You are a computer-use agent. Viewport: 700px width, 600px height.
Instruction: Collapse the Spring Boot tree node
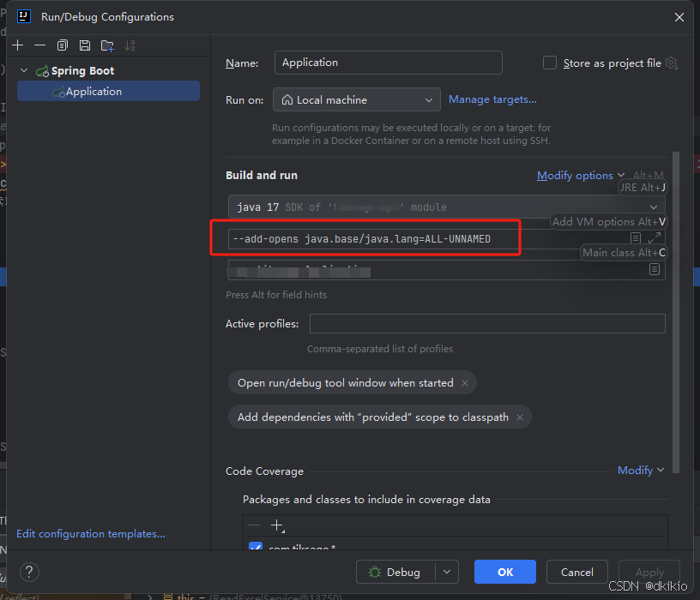[x=24, y=70]
